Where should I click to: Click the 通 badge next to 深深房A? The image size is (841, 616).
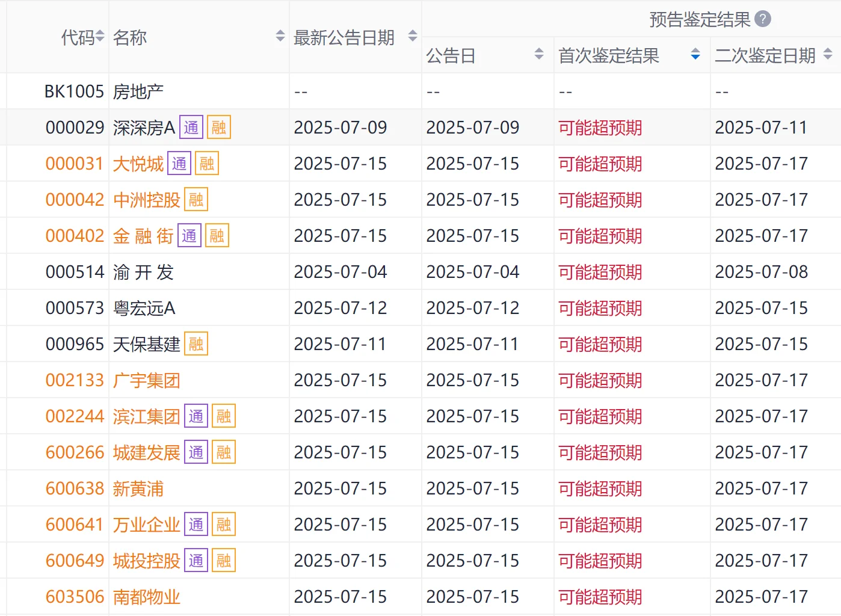click(191, 128)
